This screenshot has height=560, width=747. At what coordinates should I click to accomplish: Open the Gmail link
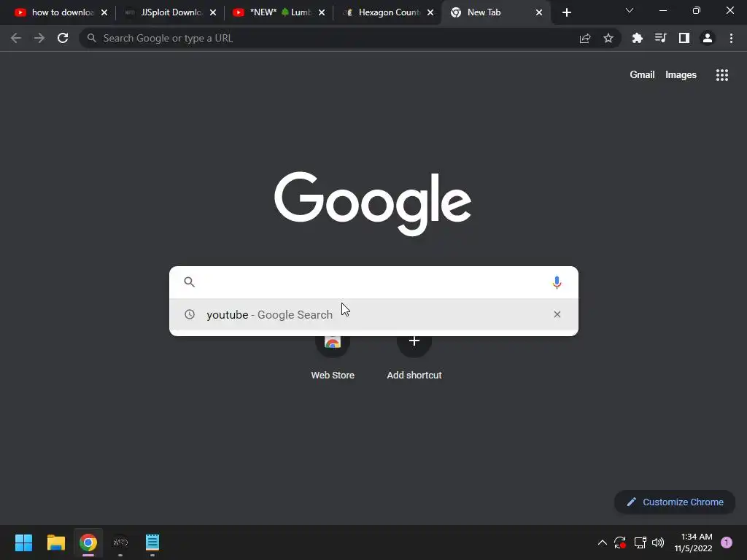(x=642, y=75)
